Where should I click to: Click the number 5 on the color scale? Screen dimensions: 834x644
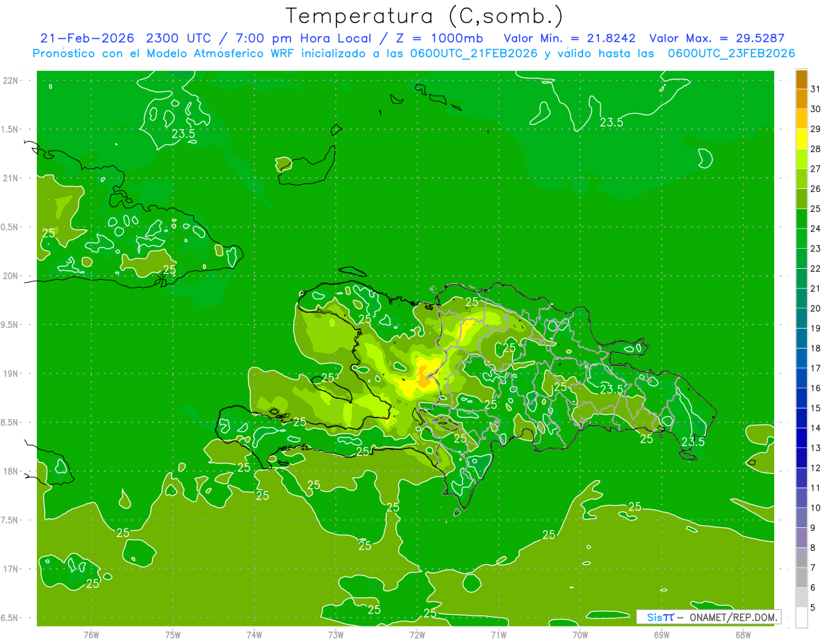coord(813,608)
